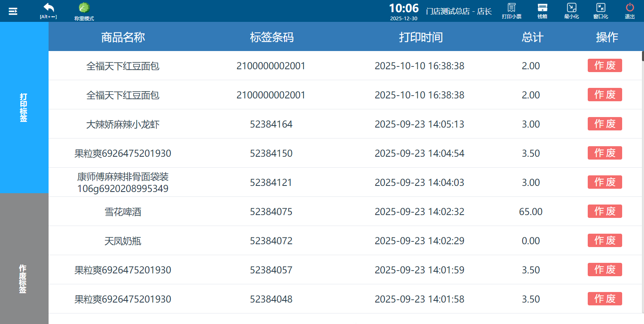Select the row with barcode 52384150
This screenshot has width=644, height=324.
pyautogui.click(x=271, y=153)
